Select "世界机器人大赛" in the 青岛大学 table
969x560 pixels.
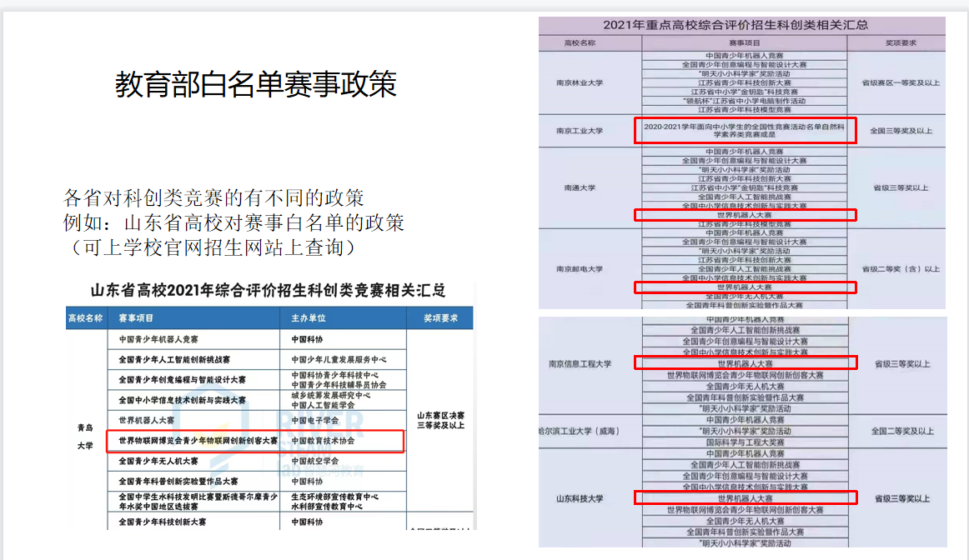[147, 421]
